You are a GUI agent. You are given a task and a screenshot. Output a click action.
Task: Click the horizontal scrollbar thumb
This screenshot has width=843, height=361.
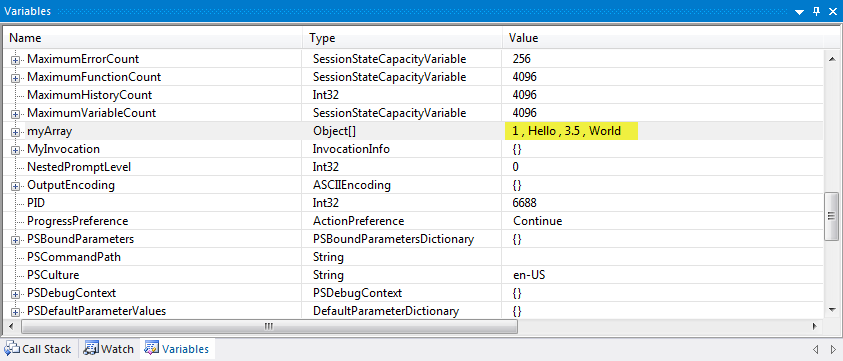point(269,326)
